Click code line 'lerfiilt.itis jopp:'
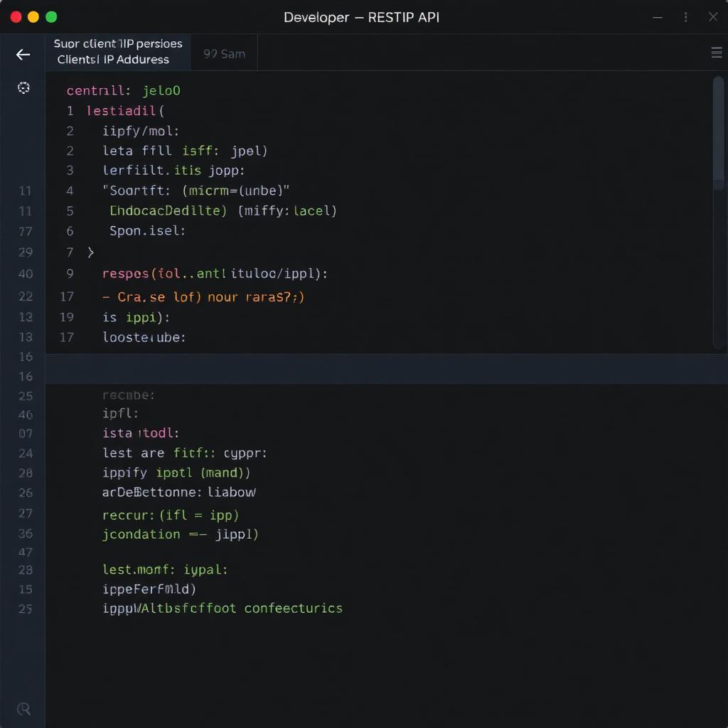This screenshot has height=728, width=728. 173,171
